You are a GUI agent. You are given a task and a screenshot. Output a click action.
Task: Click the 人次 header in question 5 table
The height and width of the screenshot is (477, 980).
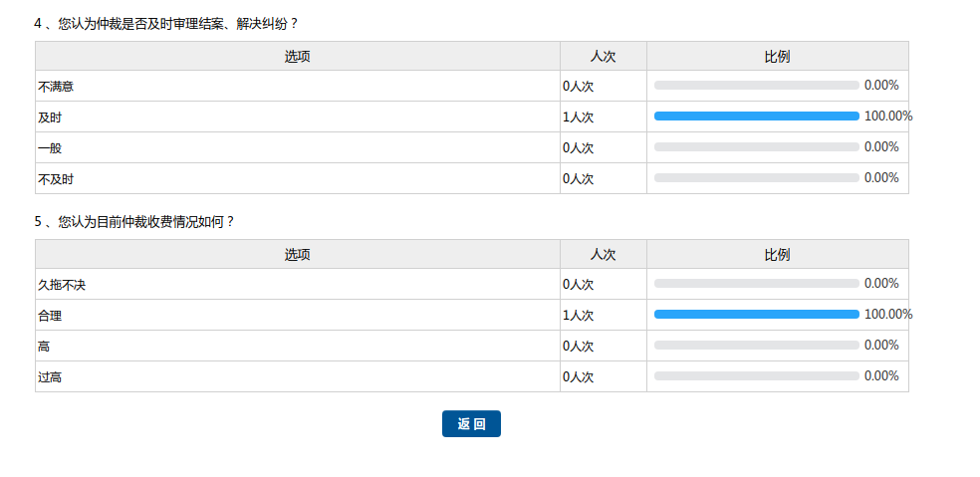point(603,255)
